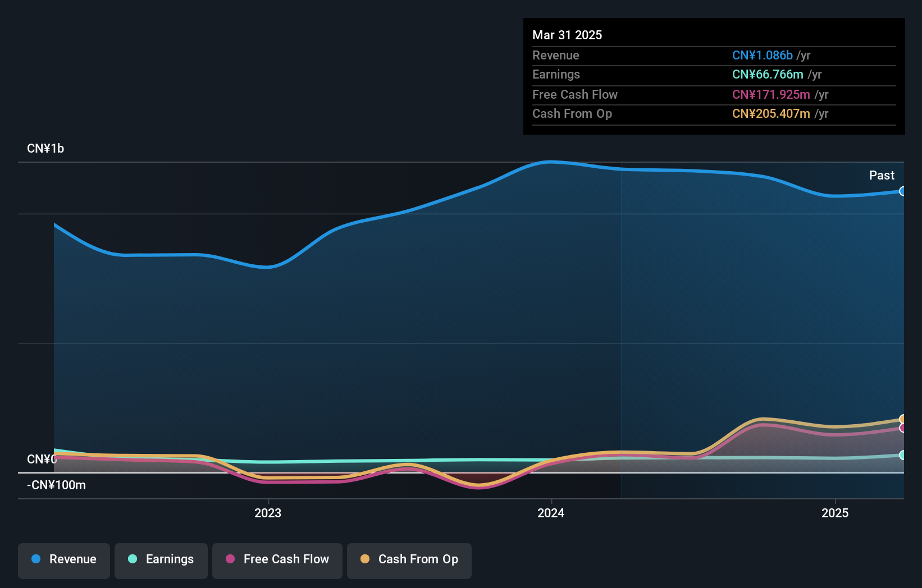Viewport: 922px width, 588px height.
Task: Click the teal Earnings legend dot
Action: (x=133, y=559)
